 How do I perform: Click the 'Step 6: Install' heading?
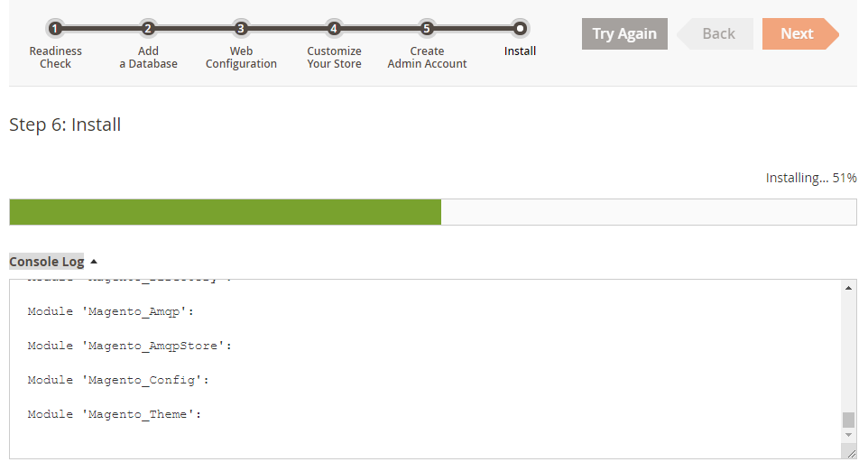65,125
